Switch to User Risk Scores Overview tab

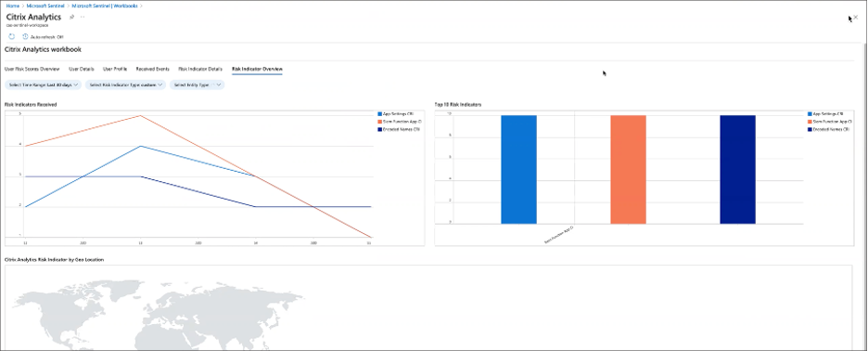coord(32,69)
